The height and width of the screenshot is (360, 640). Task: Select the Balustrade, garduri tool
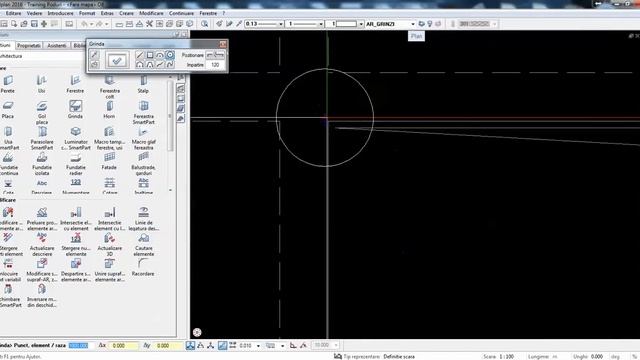143,164
